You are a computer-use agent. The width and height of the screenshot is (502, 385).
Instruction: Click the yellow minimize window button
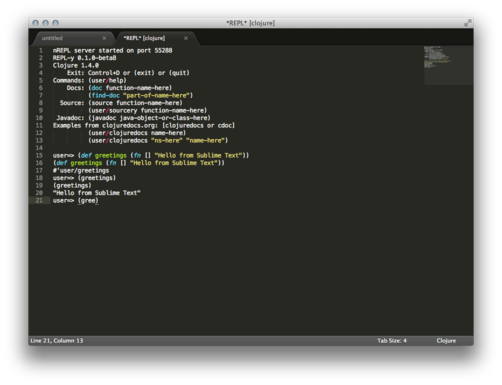click(x=46, y=23)
